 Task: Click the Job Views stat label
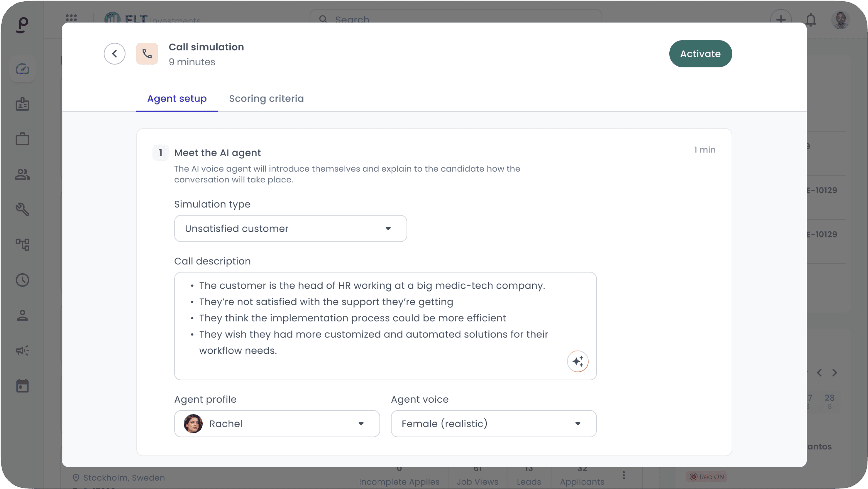coord(477,482)
